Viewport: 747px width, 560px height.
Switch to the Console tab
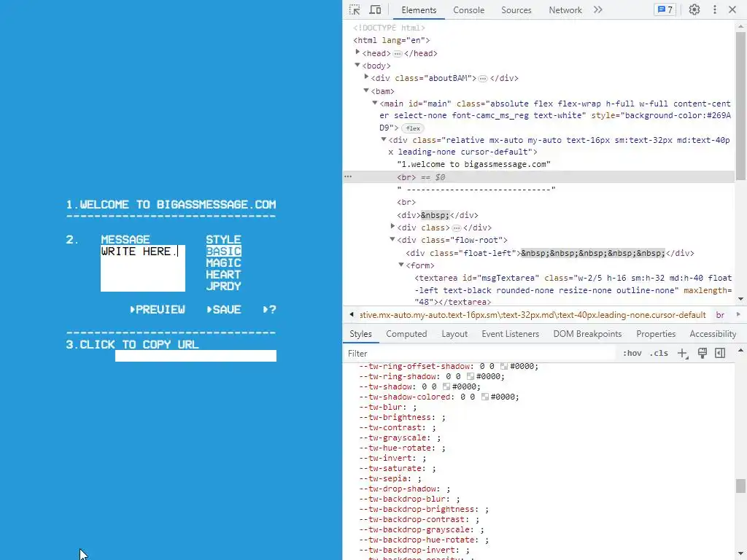tap(468, 10)
